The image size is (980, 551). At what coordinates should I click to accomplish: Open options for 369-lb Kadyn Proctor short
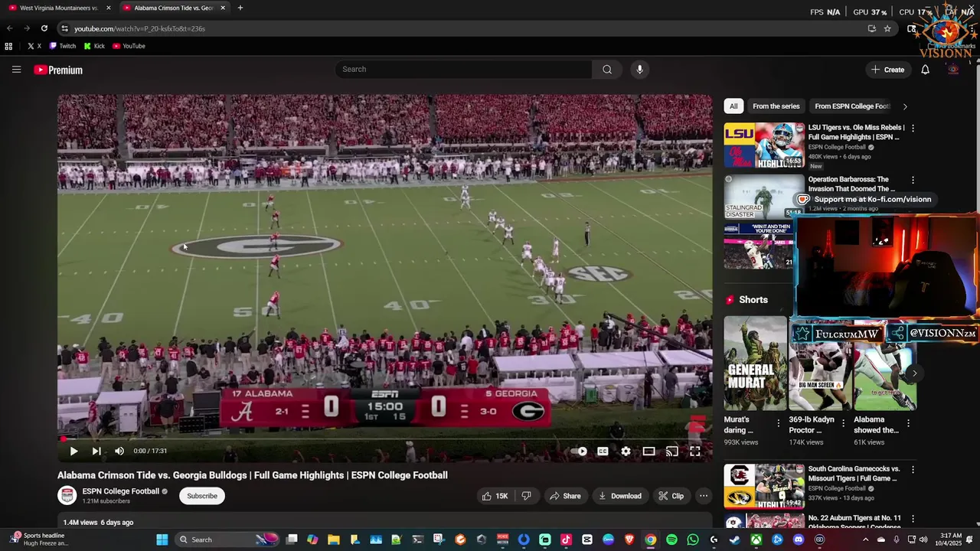click(x=844, y=423)
